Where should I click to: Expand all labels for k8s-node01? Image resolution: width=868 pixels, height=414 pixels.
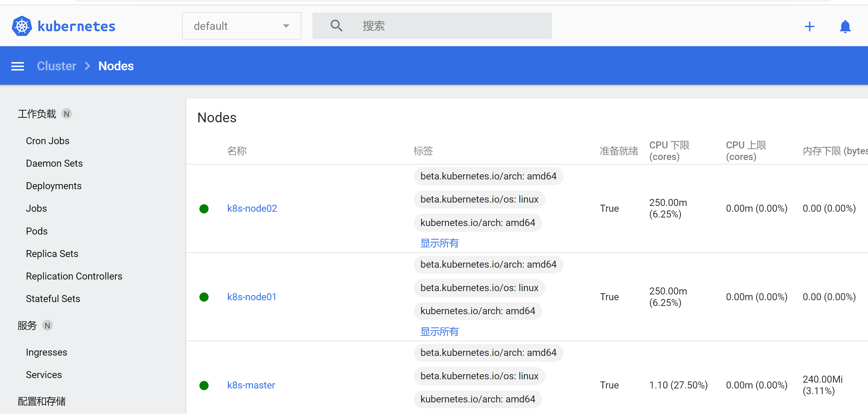(439, 332)
